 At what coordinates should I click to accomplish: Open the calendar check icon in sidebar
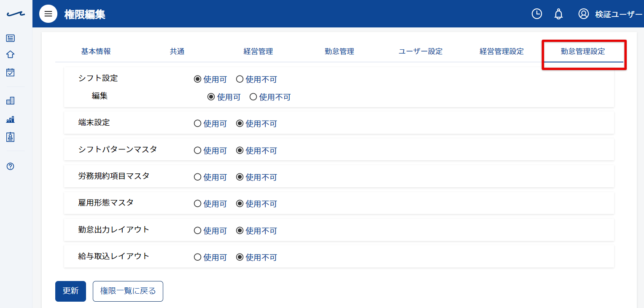click(11, 72)
